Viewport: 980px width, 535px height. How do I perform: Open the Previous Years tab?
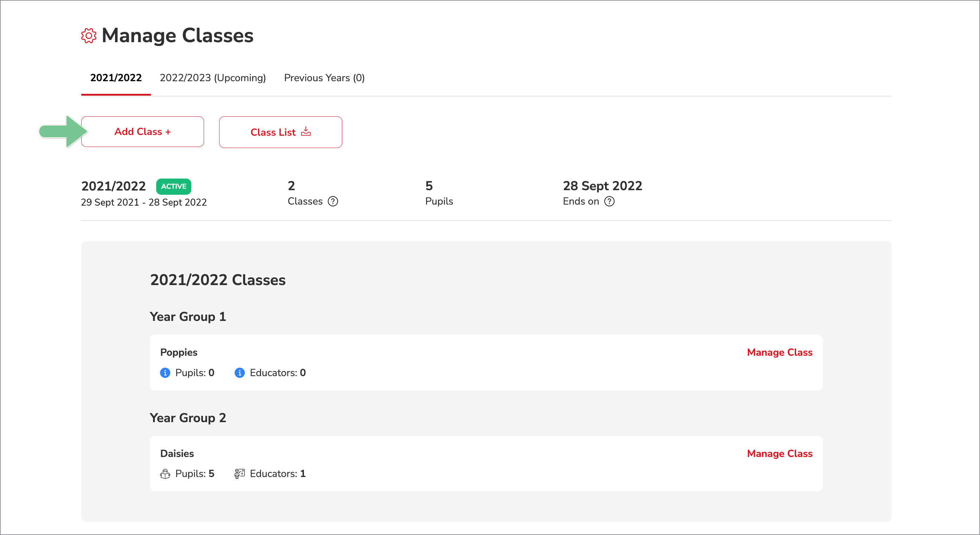coord(324,78)
